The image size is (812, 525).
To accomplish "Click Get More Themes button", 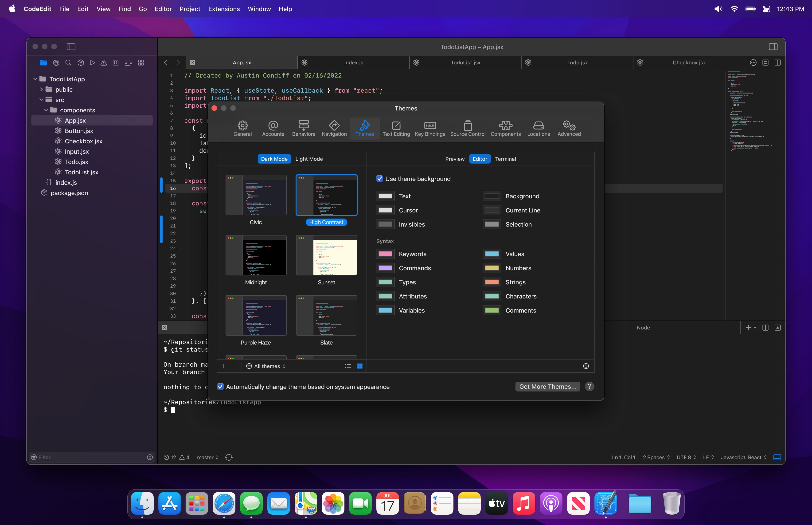I will (547, 386).
